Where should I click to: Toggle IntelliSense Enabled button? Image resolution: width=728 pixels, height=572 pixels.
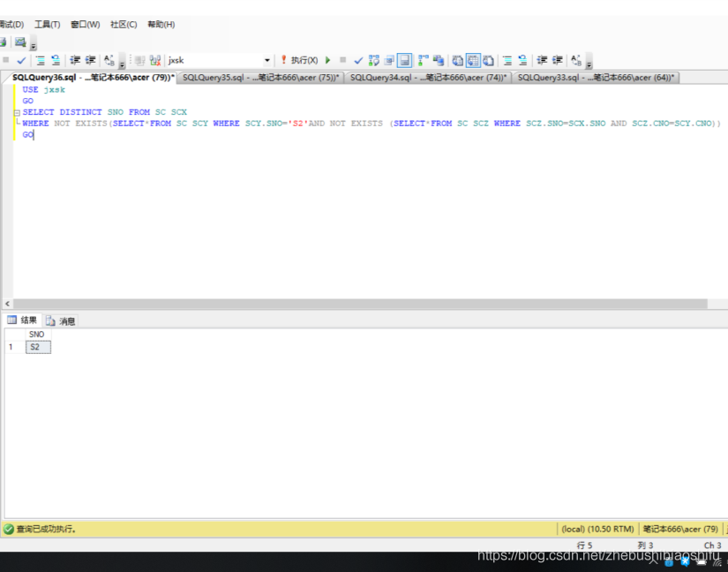[404, 60]
